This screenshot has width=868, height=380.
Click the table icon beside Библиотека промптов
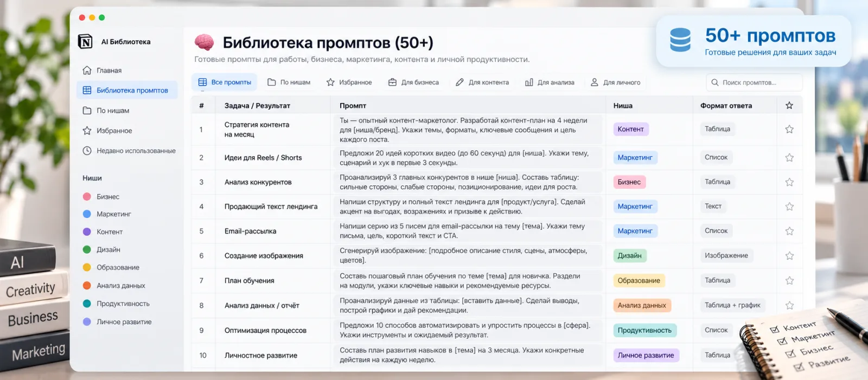(87, 91)
